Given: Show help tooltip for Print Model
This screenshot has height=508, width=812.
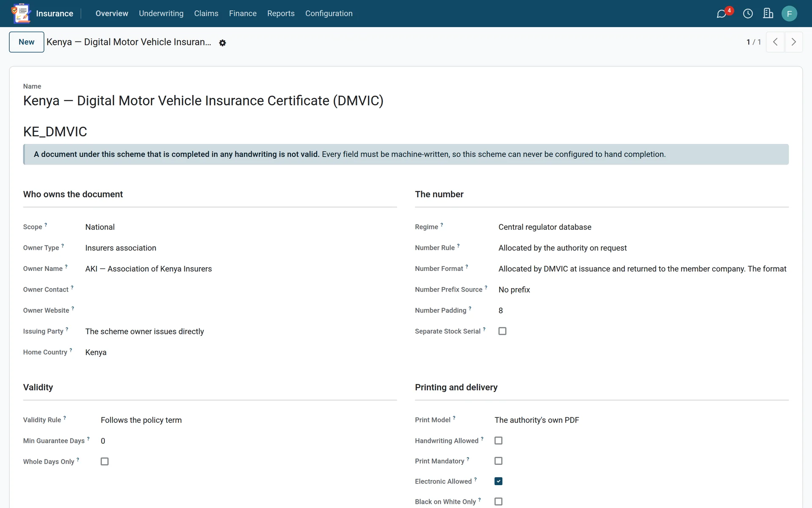Looking at the screenshot, I should tap(454, 418).
